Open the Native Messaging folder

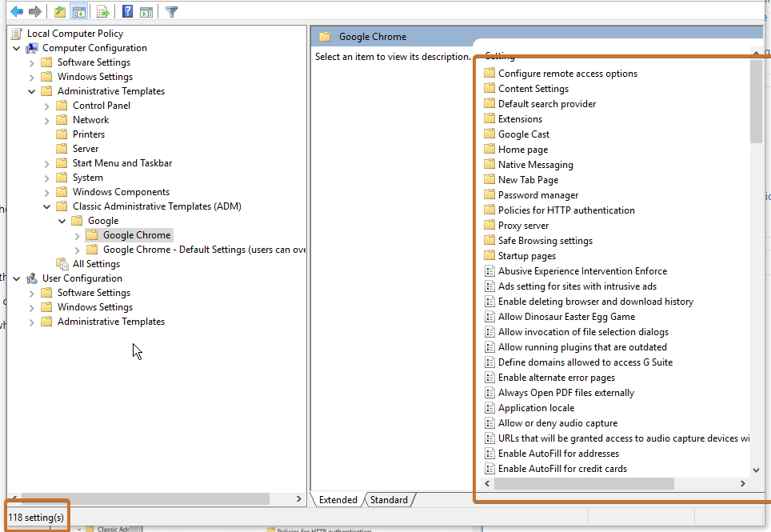pyautogui.click(x=536, y=165)
